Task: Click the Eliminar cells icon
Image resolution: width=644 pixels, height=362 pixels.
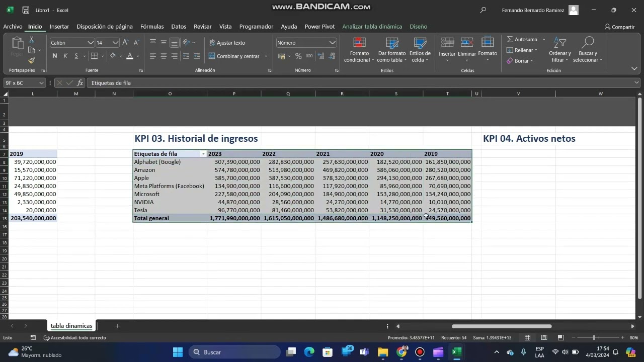Action: (x=467, y=43)
